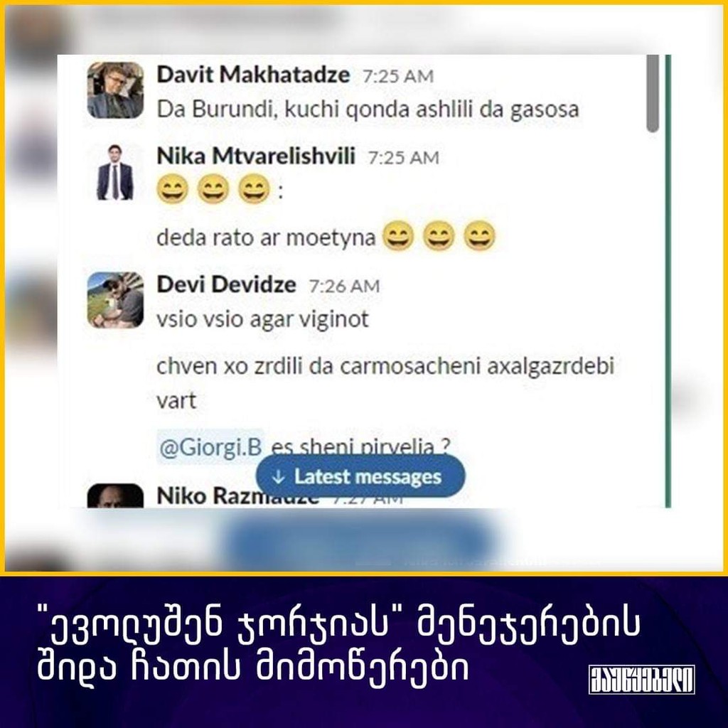Click the Devi Devidze sender name
Screen dimensions: 728x728
click(226, 284)
